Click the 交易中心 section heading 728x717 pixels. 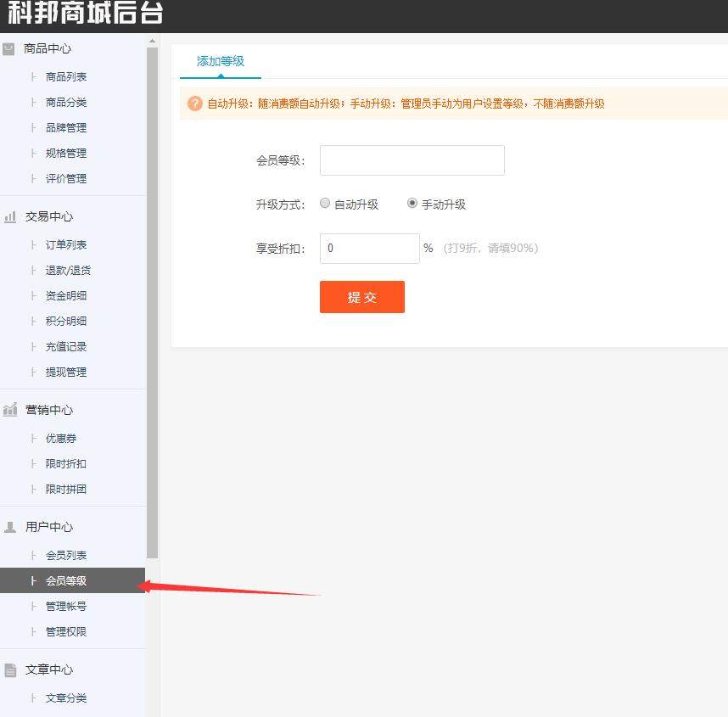tap(49, 217)
